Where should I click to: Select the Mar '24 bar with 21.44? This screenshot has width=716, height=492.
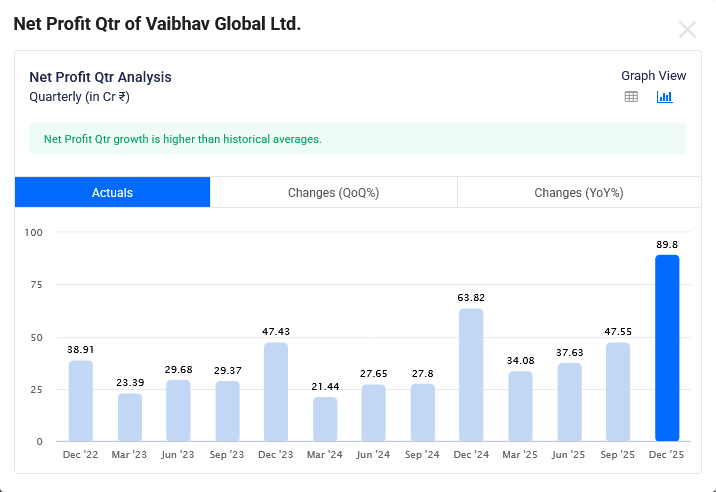point(325,419)
